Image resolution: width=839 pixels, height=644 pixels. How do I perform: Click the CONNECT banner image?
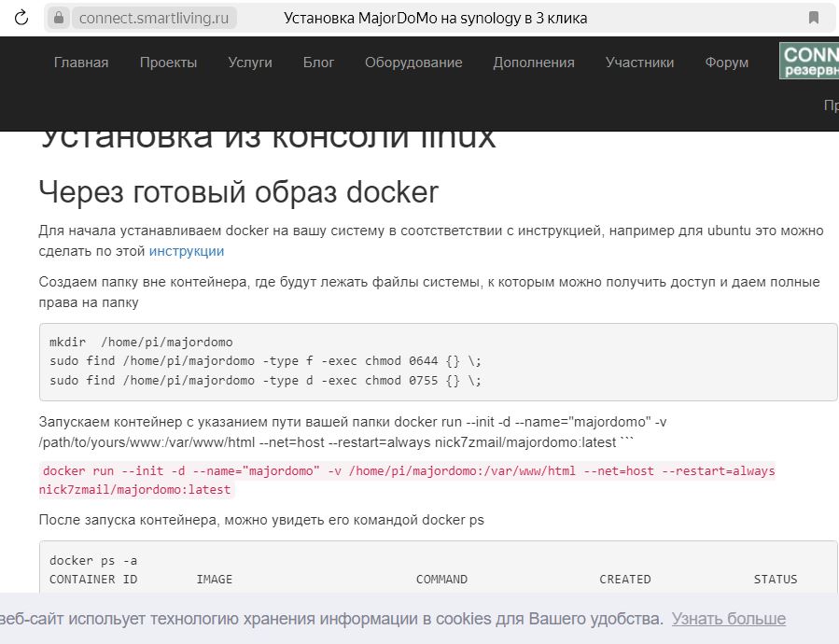click(x=809, y=61)
